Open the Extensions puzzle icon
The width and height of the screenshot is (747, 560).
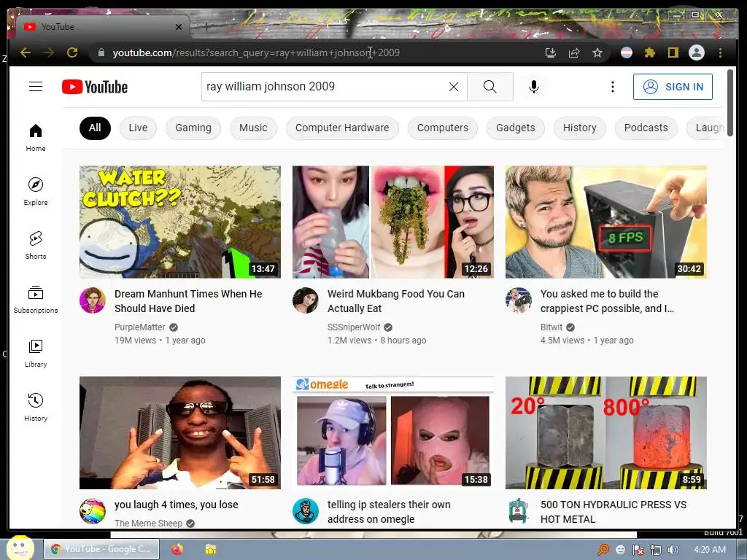coord(650,52)
